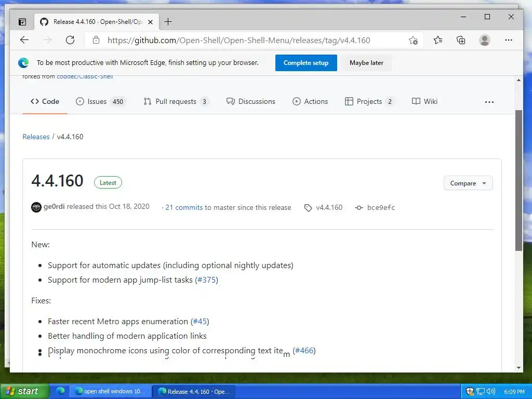Click the forked-from Classic-Shell link
The width and height of the screenshot is (532, 399).
pos(85,77)
